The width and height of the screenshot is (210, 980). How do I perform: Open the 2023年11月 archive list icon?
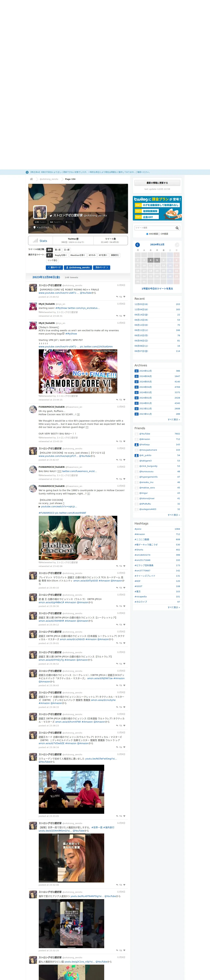(x=136, y=414)
